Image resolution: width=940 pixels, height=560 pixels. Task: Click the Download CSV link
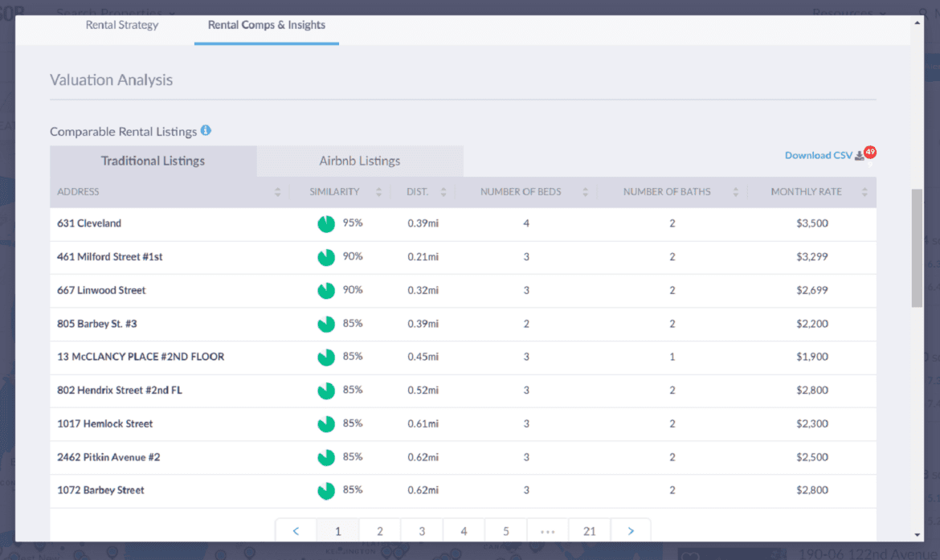(x=818, y=156)
